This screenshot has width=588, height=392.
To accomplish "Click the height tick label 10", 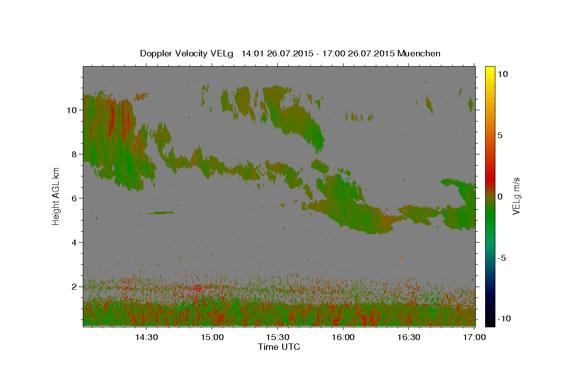I will point(72,110).
